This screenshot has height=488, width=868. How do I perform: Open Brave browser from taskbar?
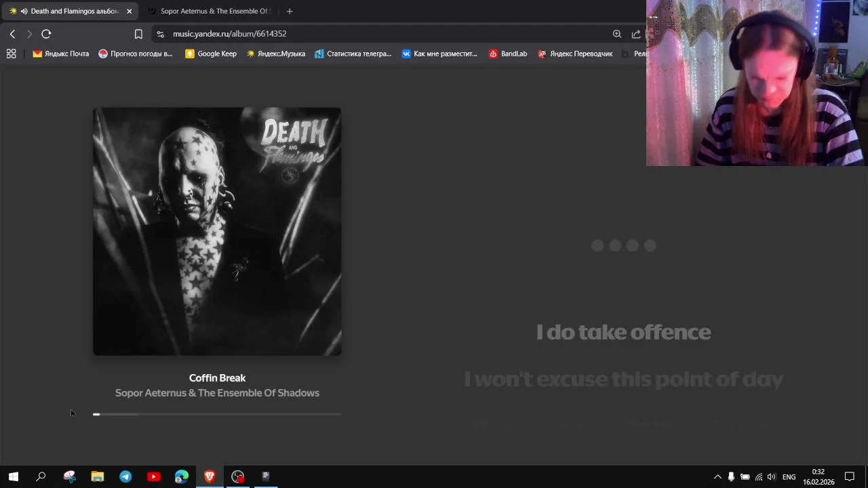210,476
